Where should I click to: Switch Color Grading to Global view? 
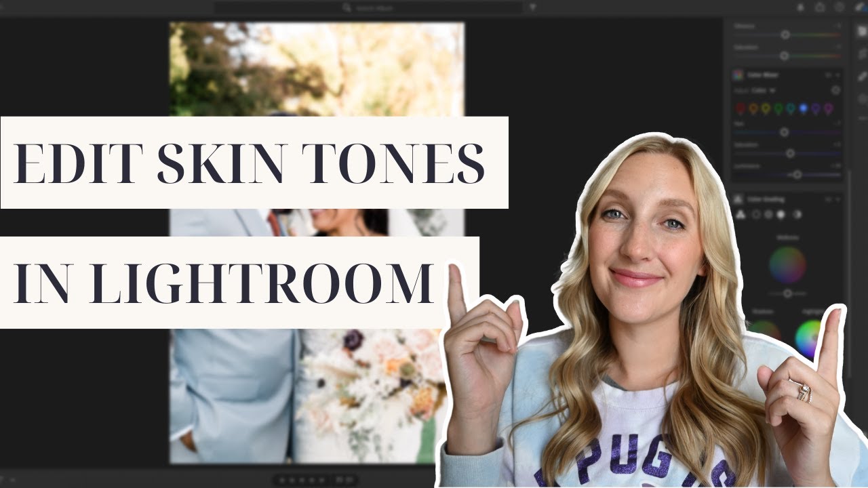[x=797, y=214]
